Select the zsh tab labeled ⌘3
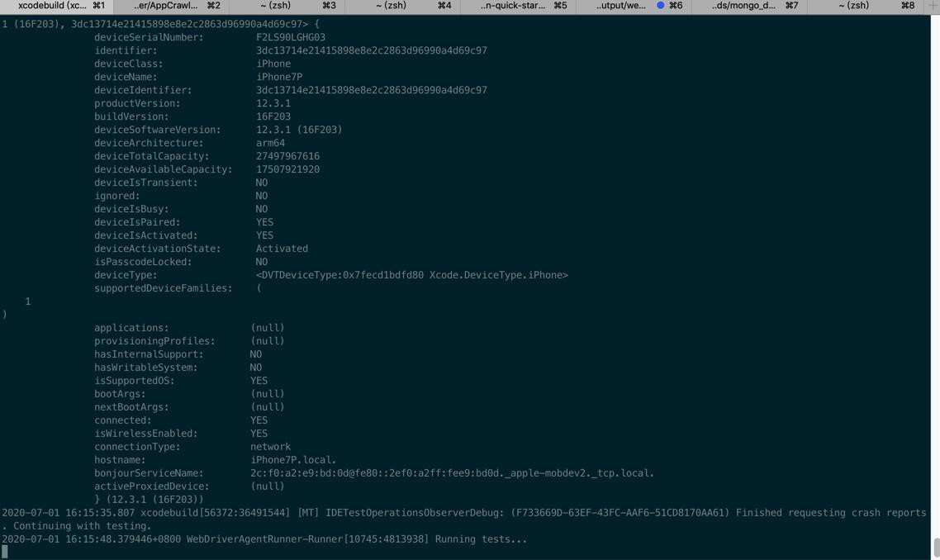 288,6
